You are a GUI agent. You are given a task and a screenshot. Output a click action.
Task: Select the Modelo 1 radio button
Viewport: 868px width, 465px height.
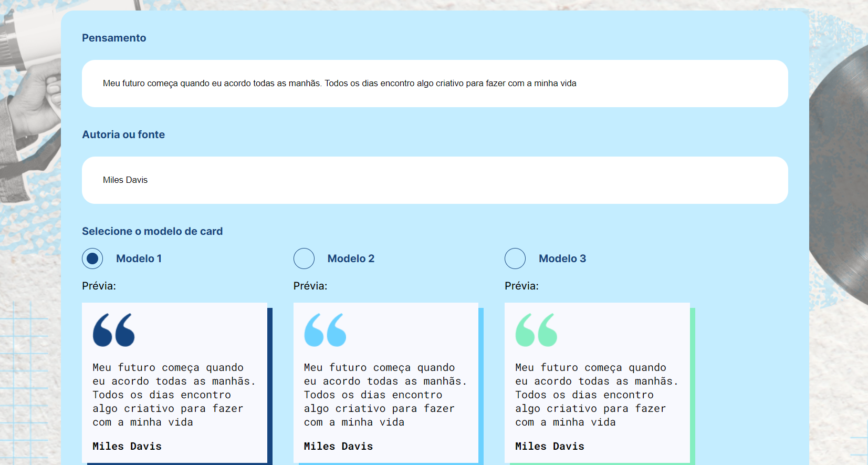92,259
